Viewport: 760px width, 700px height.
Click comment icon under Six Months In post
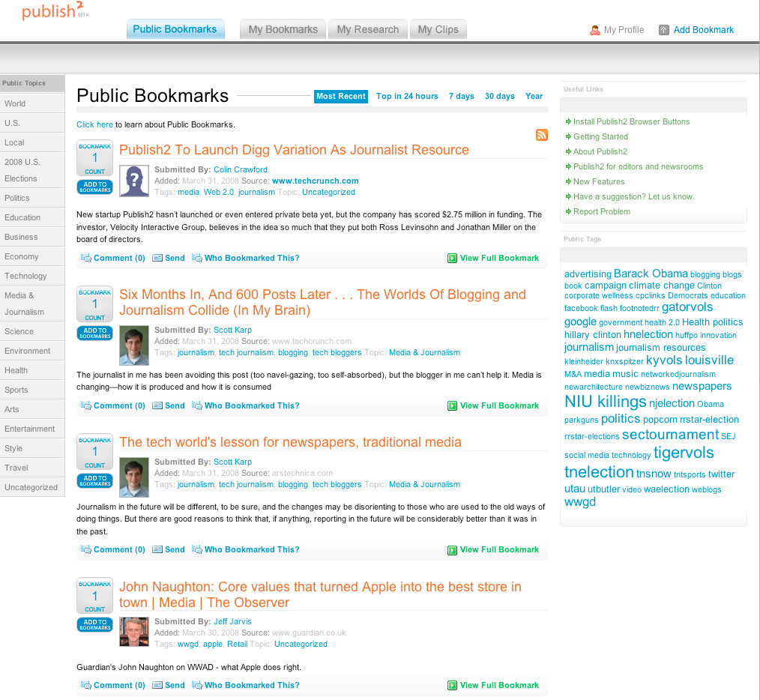coord(85,405)
